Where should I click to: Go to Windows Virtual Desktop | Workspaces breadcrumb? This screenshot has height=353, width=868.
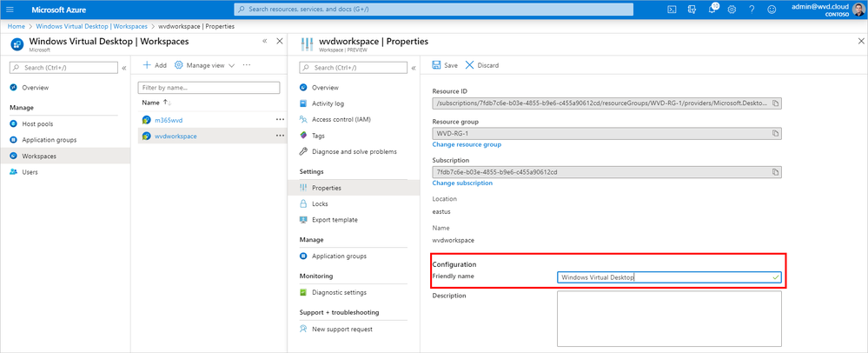click(91, 26)
